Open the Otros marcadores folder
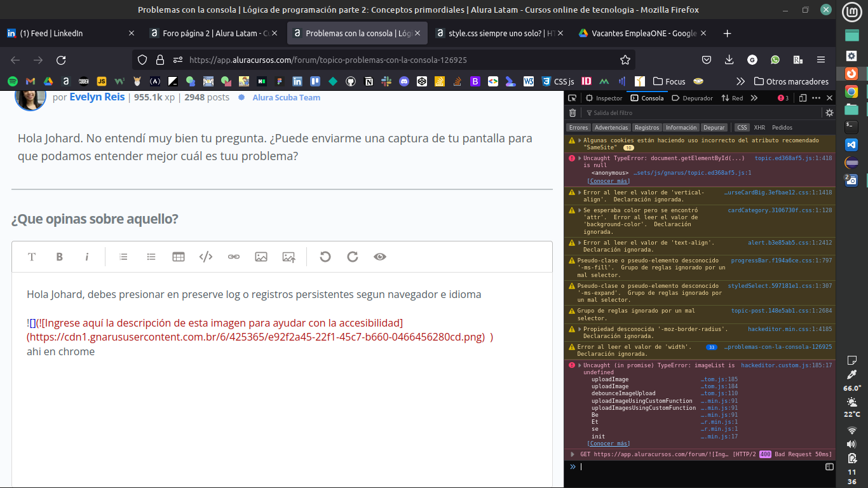This screenshot has height=488, width=868. 791,81
